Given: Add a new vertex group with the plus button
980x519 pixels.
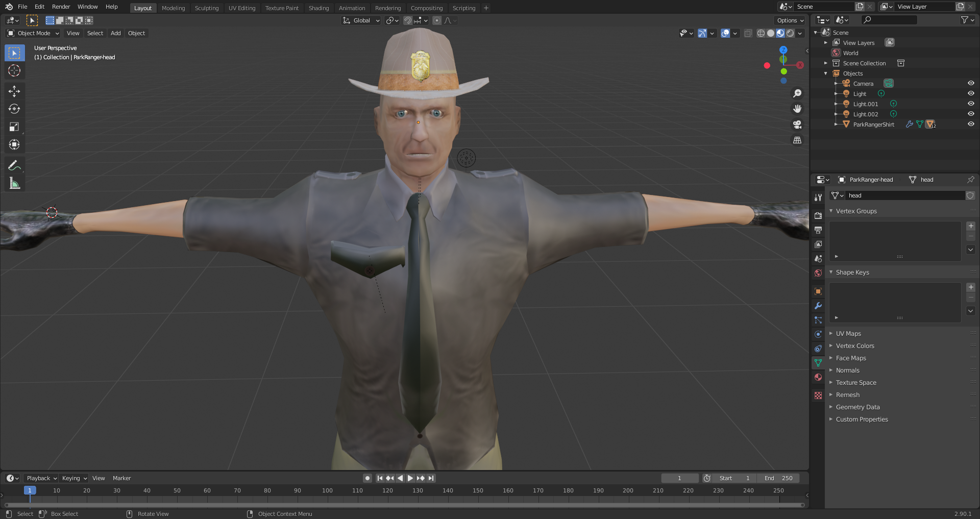Looking at the screenshot, I should click(971, 226).
